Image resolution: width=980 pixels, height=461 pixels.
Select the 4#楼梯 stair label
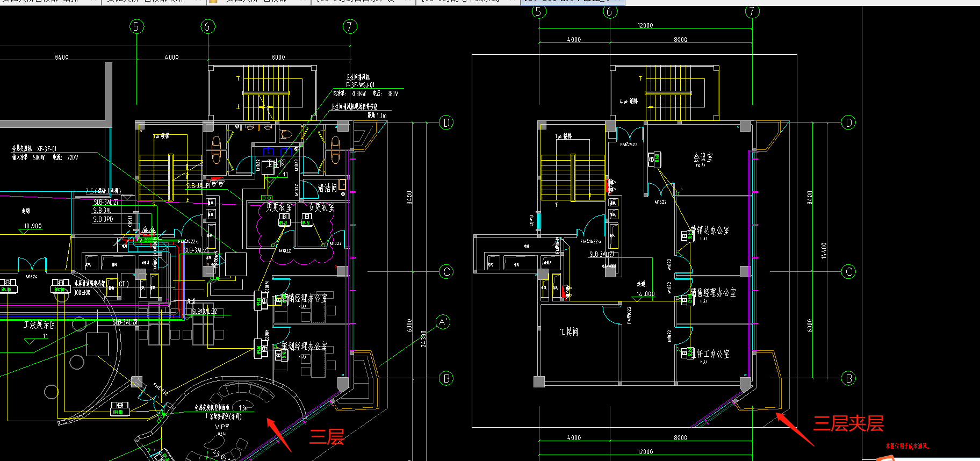pos(629,101)
